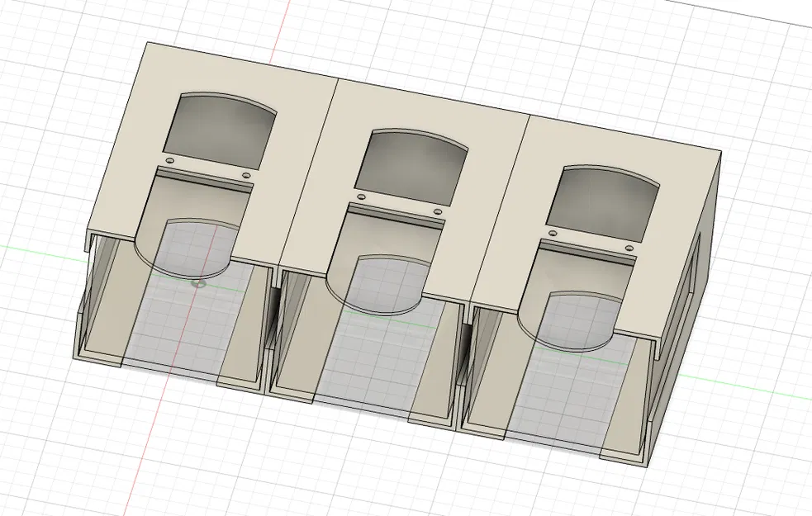
Task: Click the left block's arched window panel
Action: click(x=221, y=124)
